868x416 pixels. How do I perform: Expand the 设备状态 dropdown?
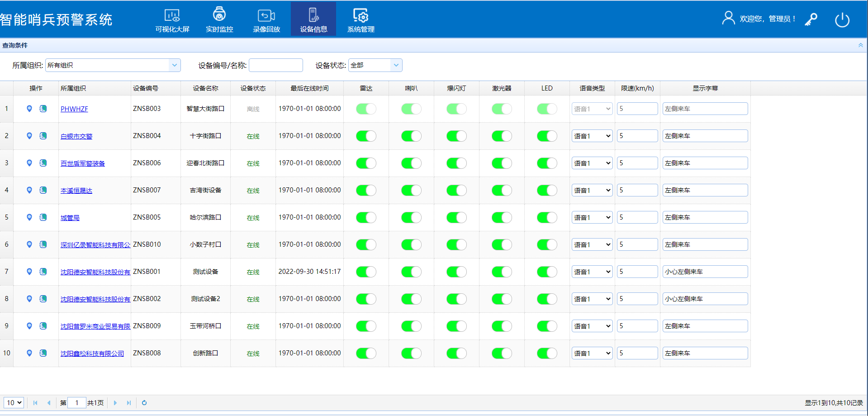[396, 65]
